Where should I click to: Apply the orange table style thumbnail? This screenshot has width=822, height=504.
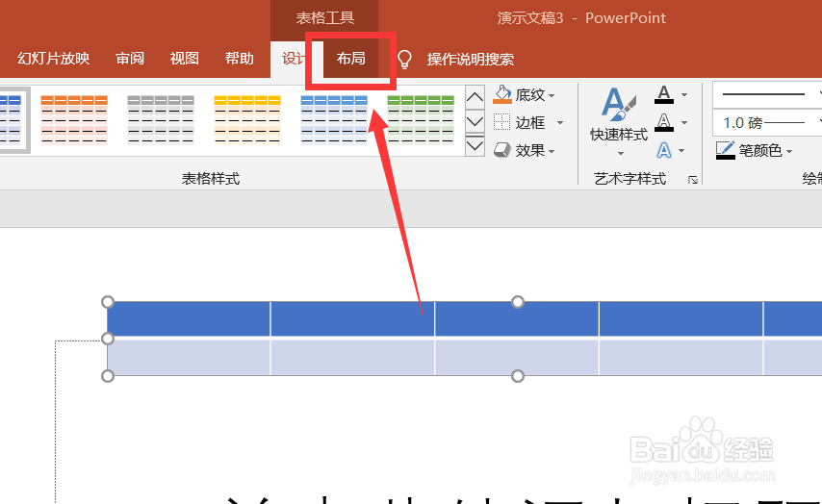pos(74,120)
